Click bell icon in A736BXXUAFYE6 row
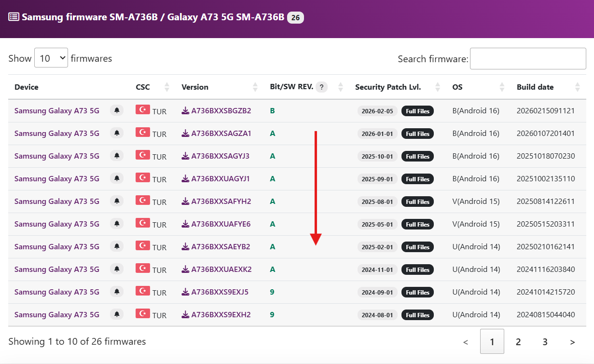The height and width of the screenshot is (364, 594). tap(117, 224)
